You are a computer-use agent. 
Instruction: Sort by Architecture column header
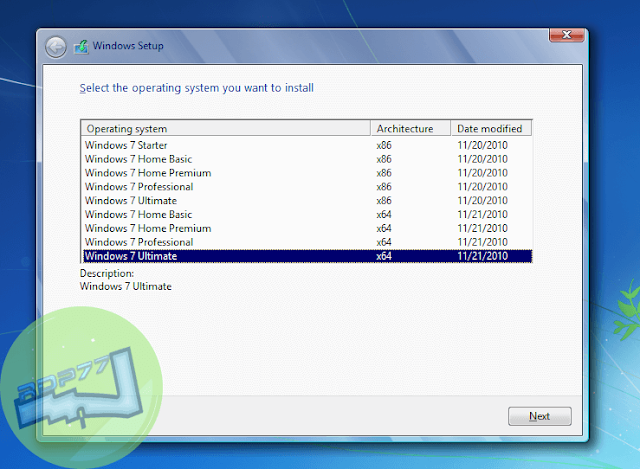411,129
